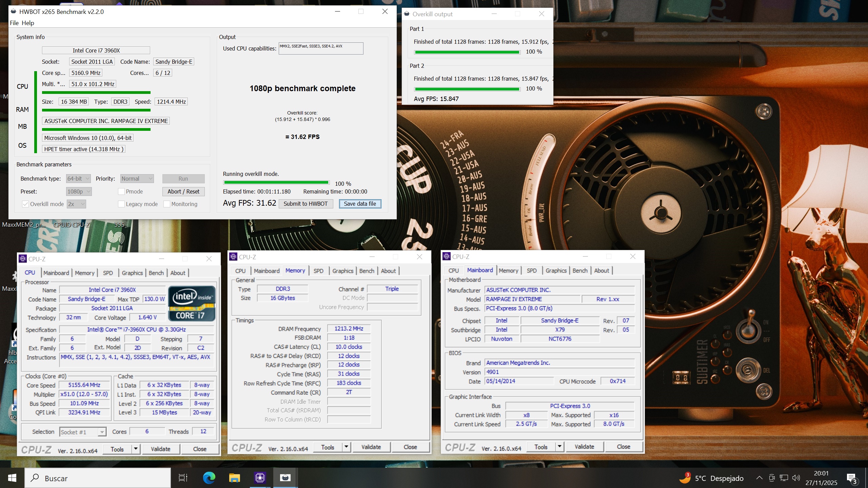The width and height of the screenshot is (868, 488).
Task: Click the HWBOT x265 taskbar icon
Action: 285,478
